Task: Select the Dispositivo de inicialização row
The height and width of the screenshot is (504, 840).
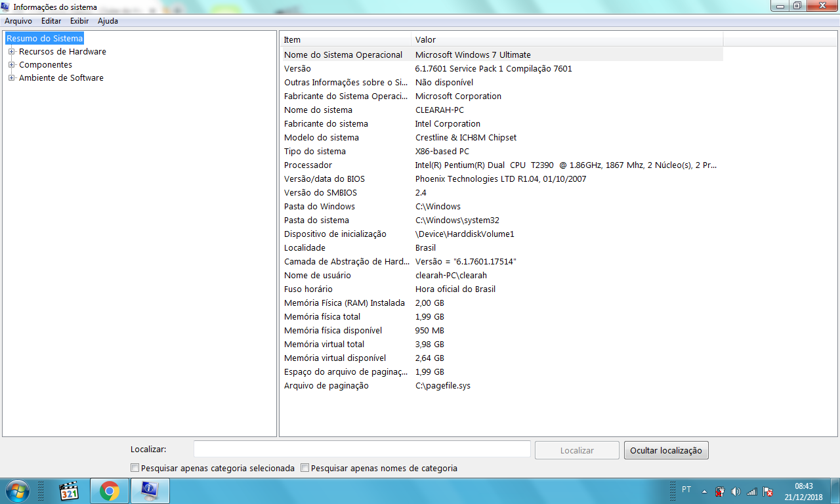Action: point(502,234)
